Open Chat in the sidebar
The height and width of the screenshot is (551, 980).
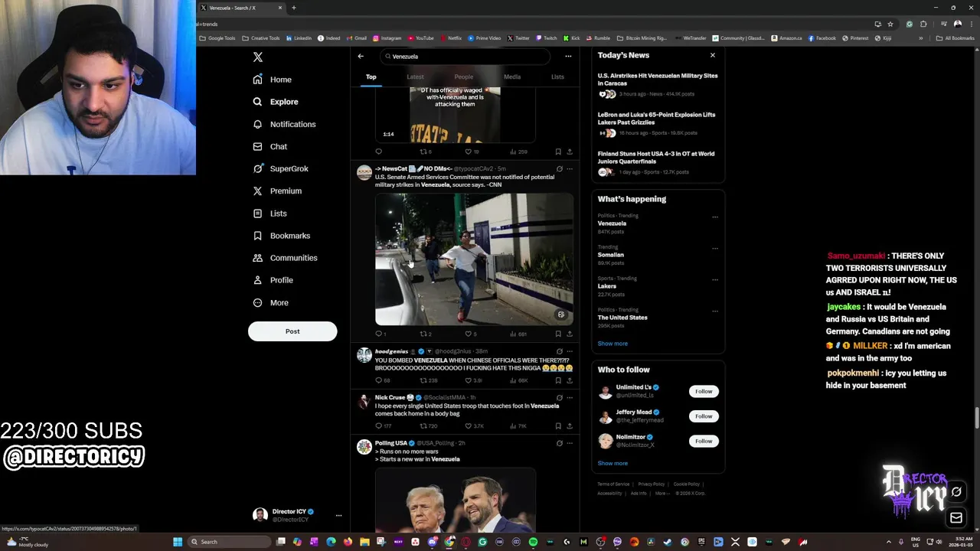(270, 146)
